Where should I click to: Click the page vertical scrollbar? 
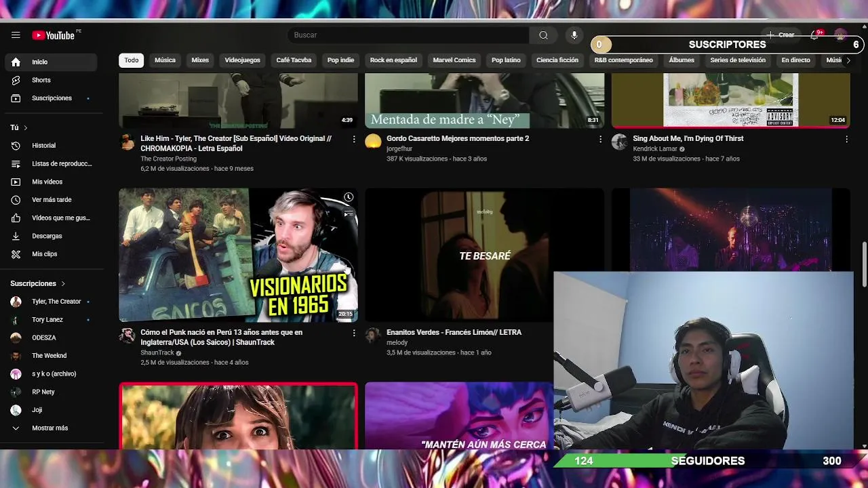click(864, 264)
